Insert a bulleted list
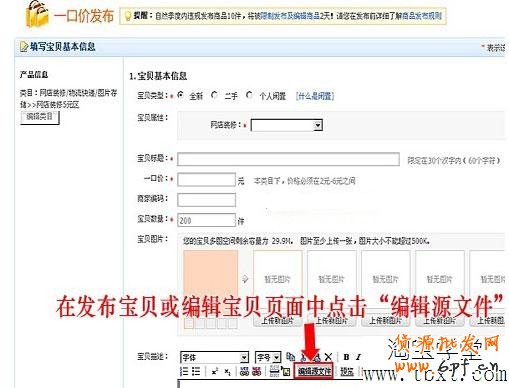The width and height of the screenshot is (509, 388). pos(196,371)
